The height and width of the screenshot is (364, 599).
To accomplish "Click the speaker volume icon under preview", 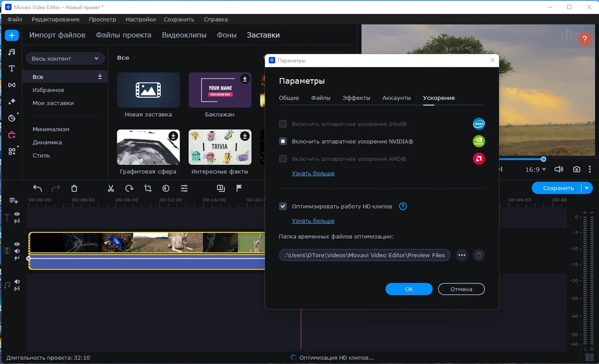I will 559,170.
